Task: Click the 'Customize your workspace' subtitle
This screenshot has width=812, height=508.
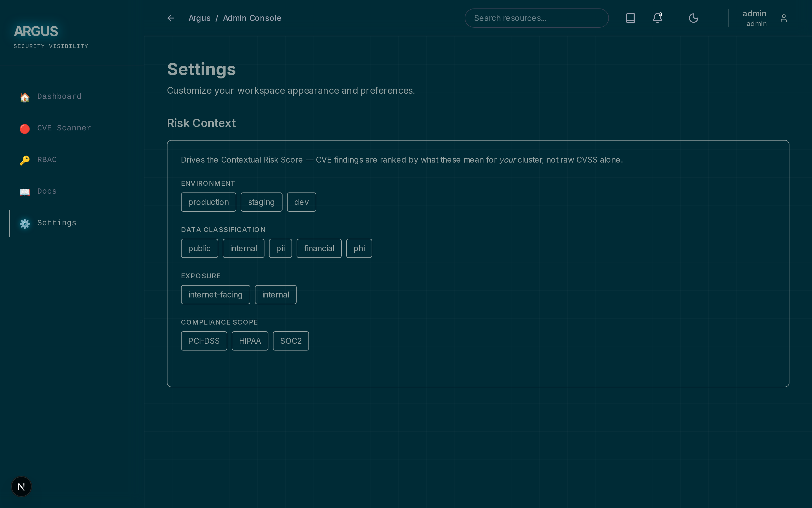Action: (291, 91)
